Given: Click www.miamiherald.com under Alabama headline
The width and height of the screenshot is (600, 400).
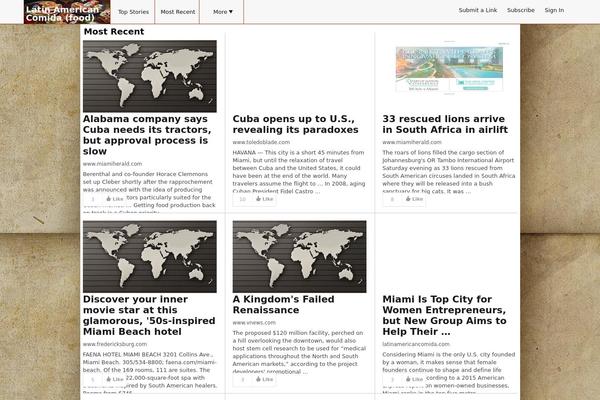Looking at the screenshot, I should tap(112, 163).
